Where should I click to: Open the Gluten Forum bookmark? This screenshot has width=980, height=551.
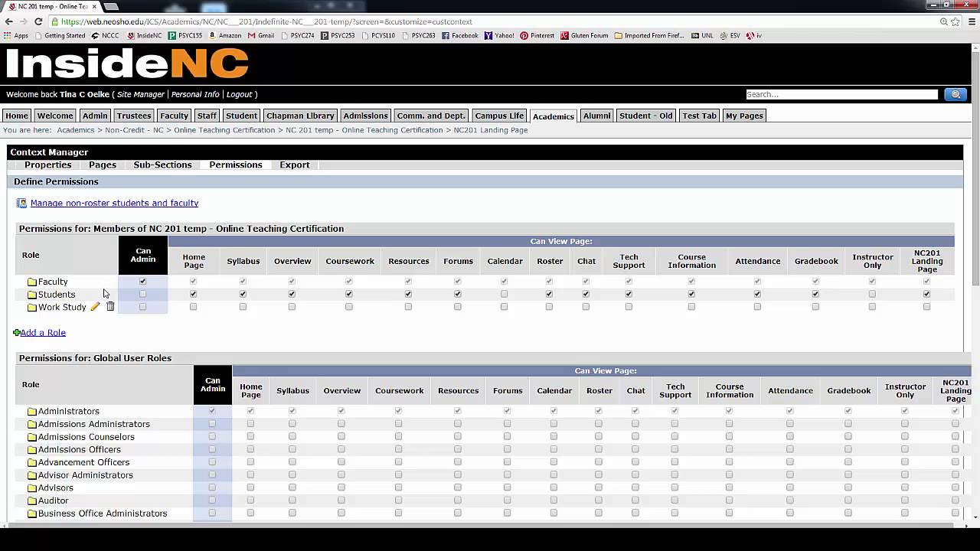click(x=584, y=35)
